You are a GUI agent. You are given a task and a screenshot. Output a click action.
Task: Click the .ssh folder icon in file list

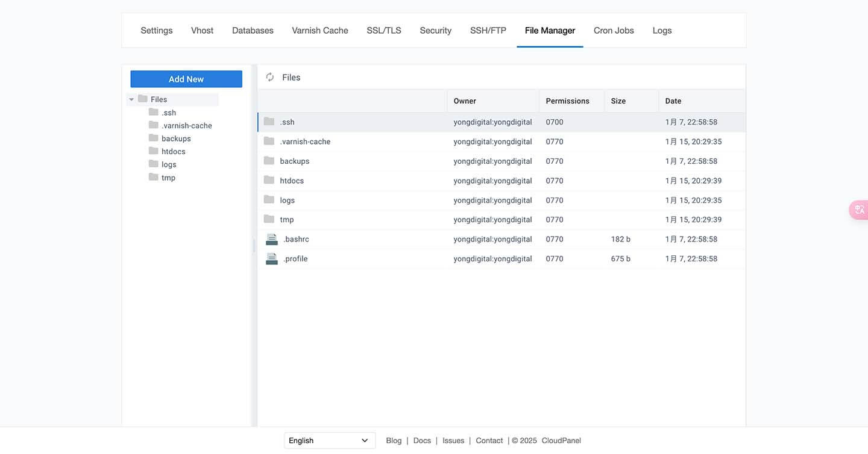269,122
